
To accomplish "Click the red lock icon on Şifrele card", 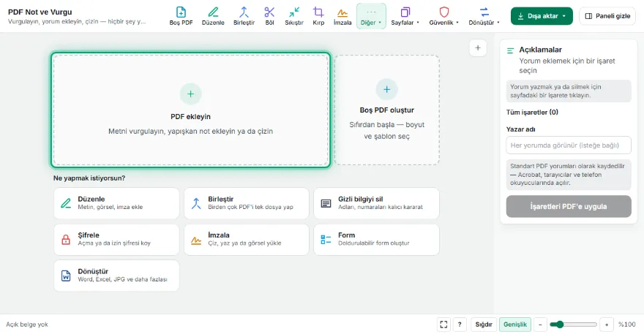I will pos(66,240).
